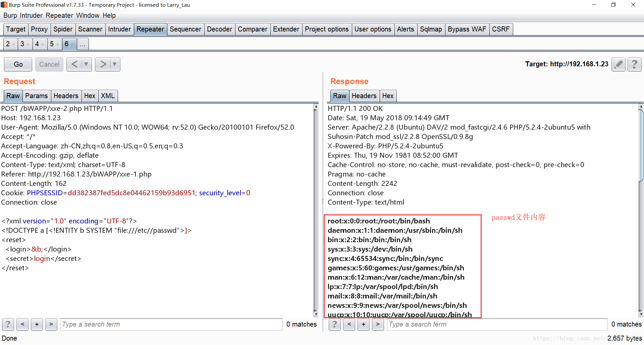This screenshot has width=644, height=345.
Task: Close Repeater tab 4
Action: pos(43,45)
